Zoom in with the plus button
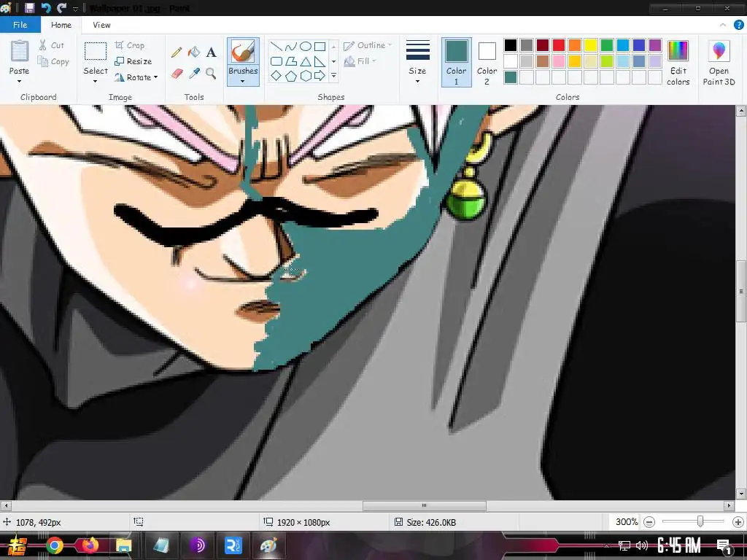Image resolution: width=747 pixels, height=560 pixels. [738, 522]
